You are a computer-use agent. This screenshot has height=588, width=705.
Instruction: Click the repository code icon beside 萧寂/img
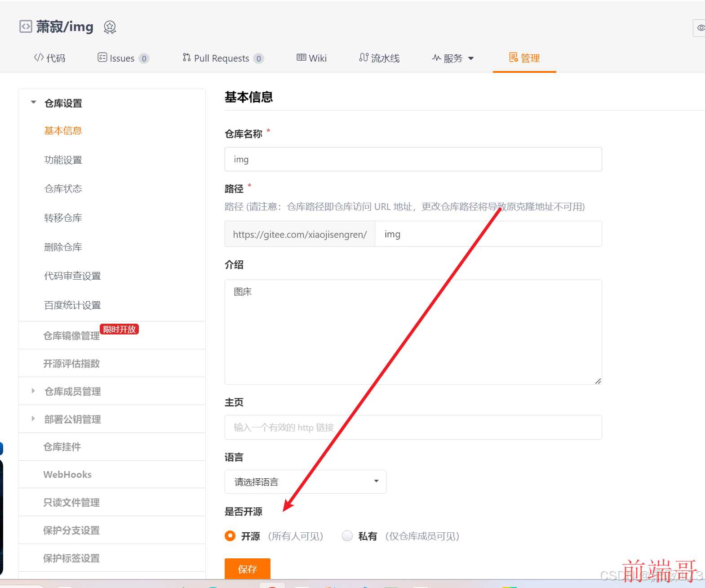[26, 27]
